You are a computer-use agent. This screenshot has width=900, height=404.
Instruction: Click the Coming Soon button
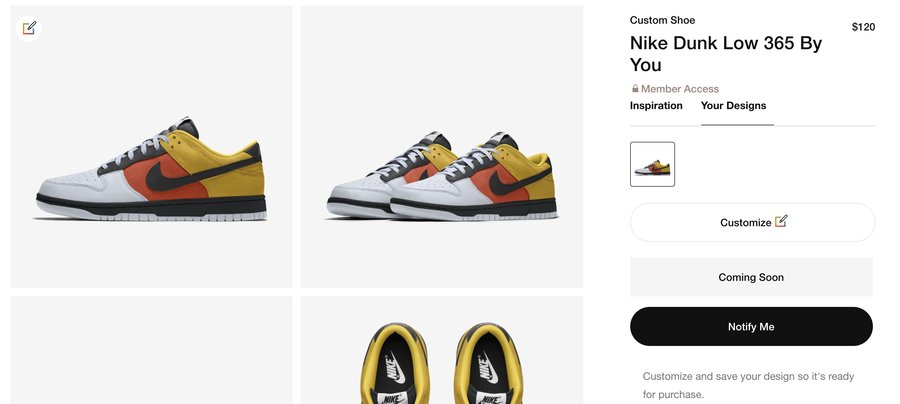coord(751,277)
